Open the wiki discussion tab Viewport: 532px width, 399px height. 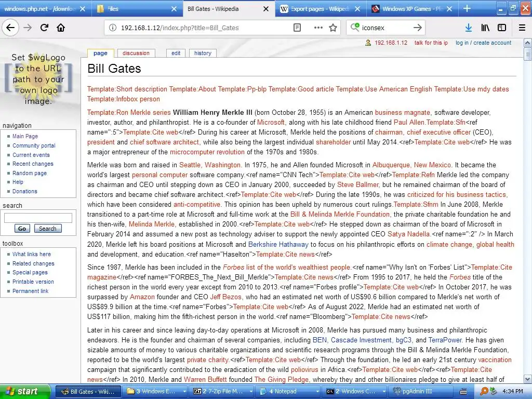(136, 53)
